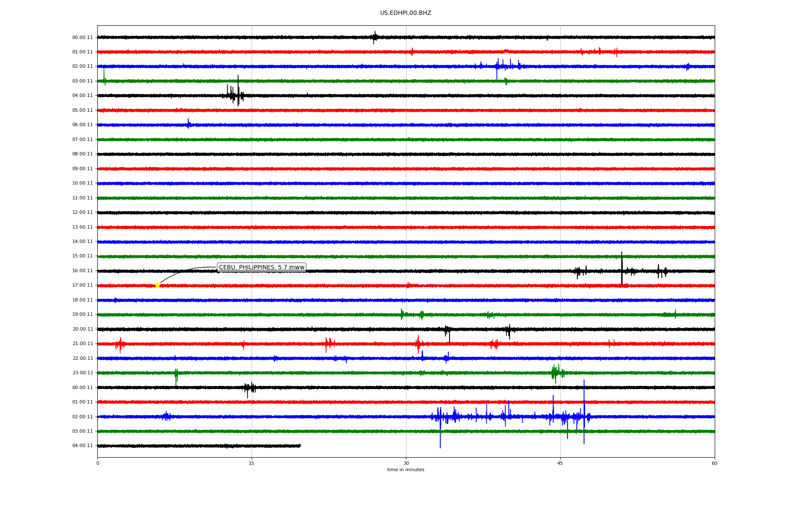812x508 pixels.
Task: Click the 12:00:11 time label
Action: [82, 213]
